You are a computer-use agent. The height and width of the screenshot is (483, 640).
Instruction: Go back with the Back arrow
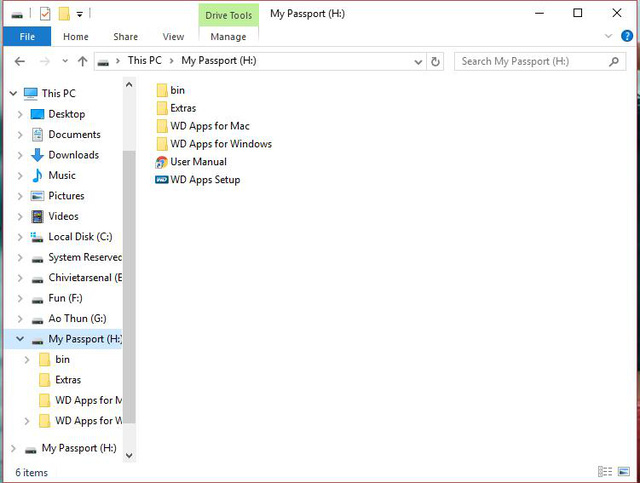pos(20,62)
